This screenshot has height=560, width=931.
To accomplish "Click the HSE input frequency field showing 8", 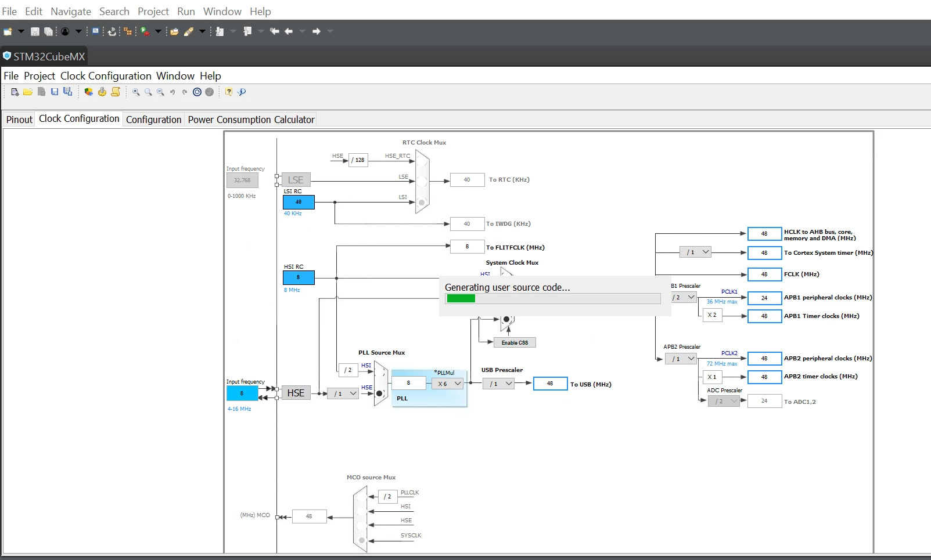I will (x=242, y=393).
